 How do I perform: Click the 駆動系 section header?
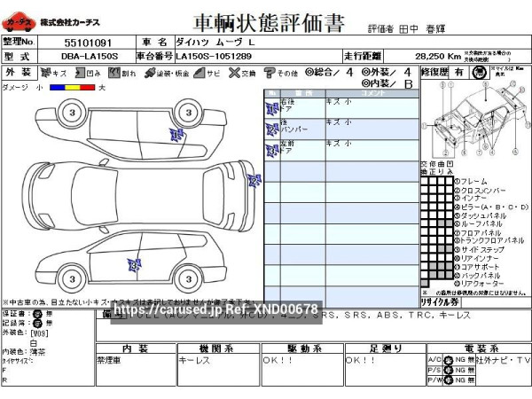point(303,348)
